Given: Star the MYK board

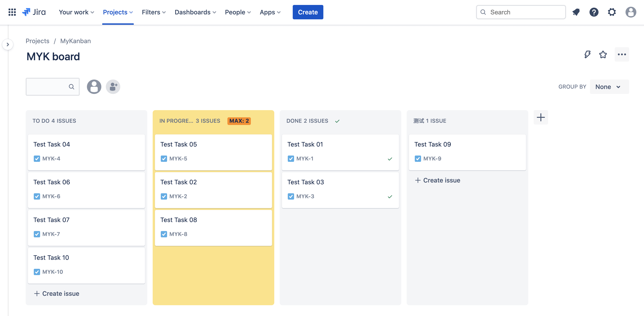Looking at the screenshot, I should pos(603,54).
